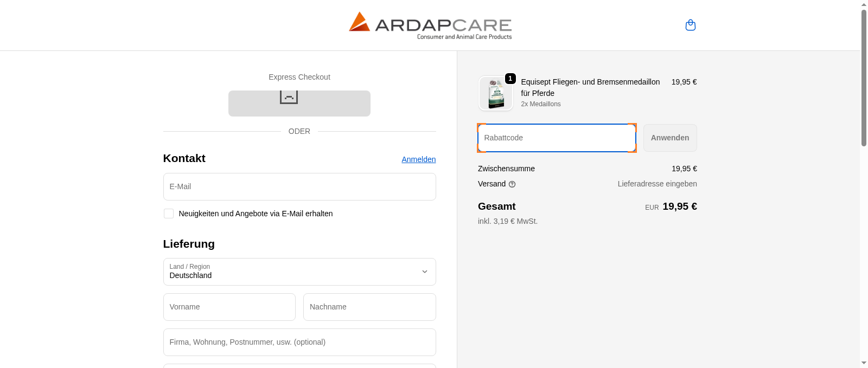This screenshot has height=368, width=868.
Task: Focus the Vorname input field
Action: click(229, 307)
